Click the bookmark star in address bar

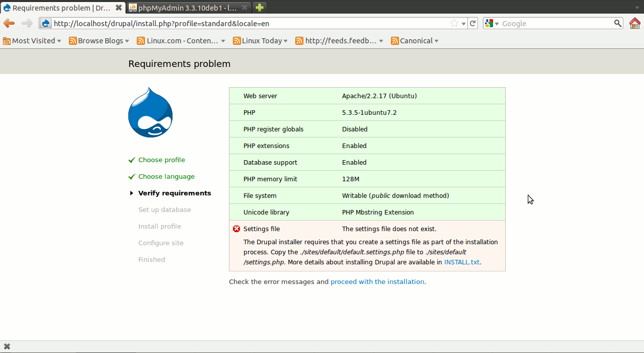coord(454,23)
